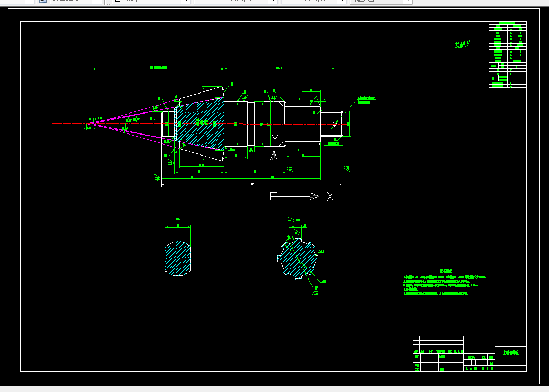Image resolution: width=549 pixels, height=392 pixels.
Task: Select the small center-hole circle at the shaft's right end
Action: [335, 124]
